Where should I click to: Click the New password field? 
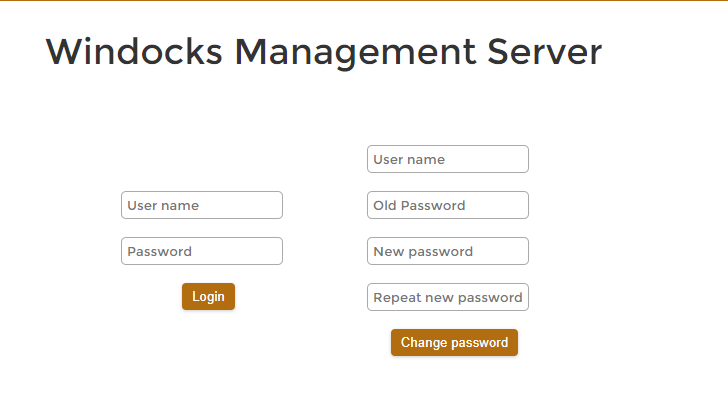[448, 251]
